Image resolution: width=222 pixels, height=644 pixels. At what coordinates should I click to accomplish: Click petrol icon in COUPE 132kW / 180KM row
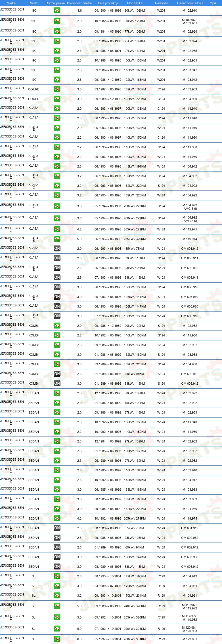tap(57, 89)
